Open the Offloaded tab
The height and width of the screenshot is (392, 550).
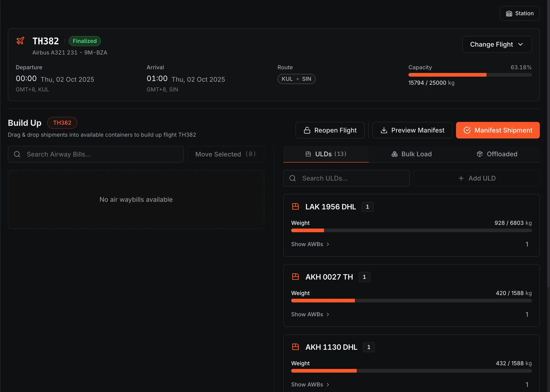(497, 154)
